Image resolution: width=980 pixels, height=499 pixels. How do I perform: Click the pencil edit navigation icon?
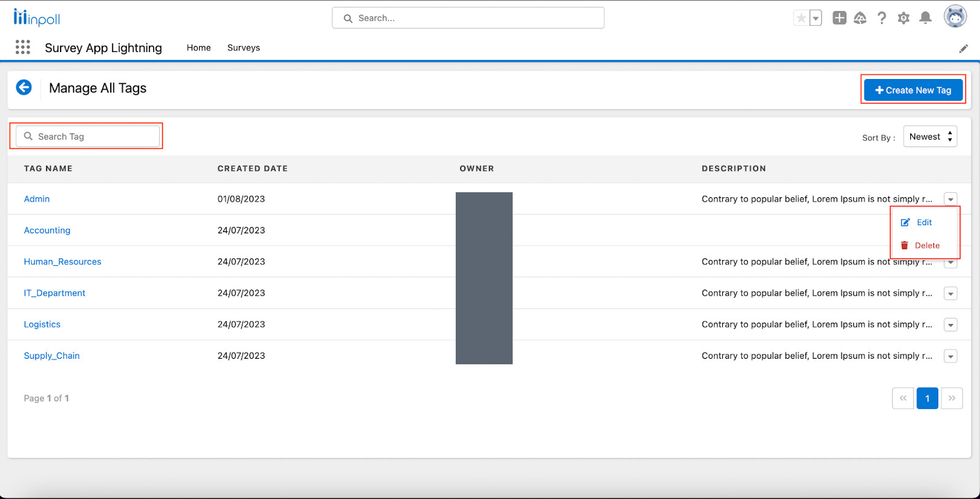pos(963,48)
